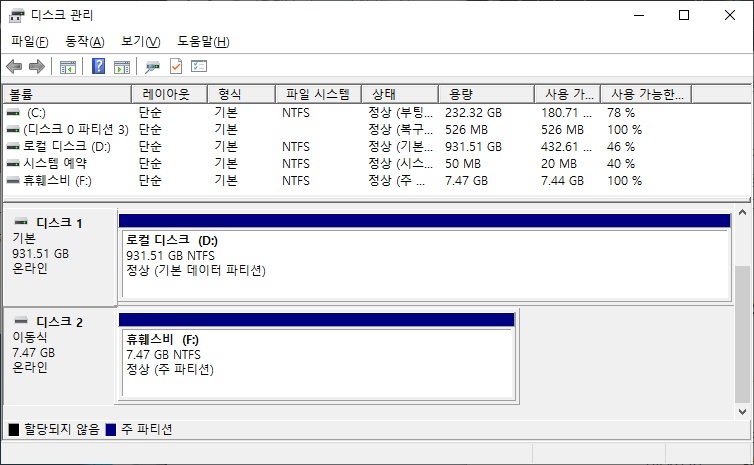The height and width of the screenshot is (465, 754).
Task: Click the Forward arrow toolbar icon
Action: pyautogui.click(x=37, y=66)
